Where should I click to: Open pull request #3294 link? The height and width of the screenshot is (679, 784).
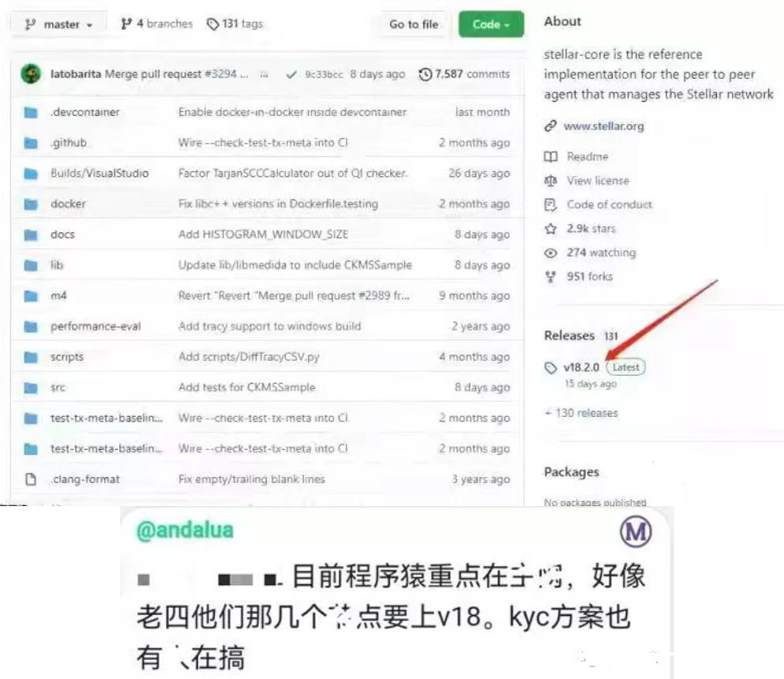[221, 74]
